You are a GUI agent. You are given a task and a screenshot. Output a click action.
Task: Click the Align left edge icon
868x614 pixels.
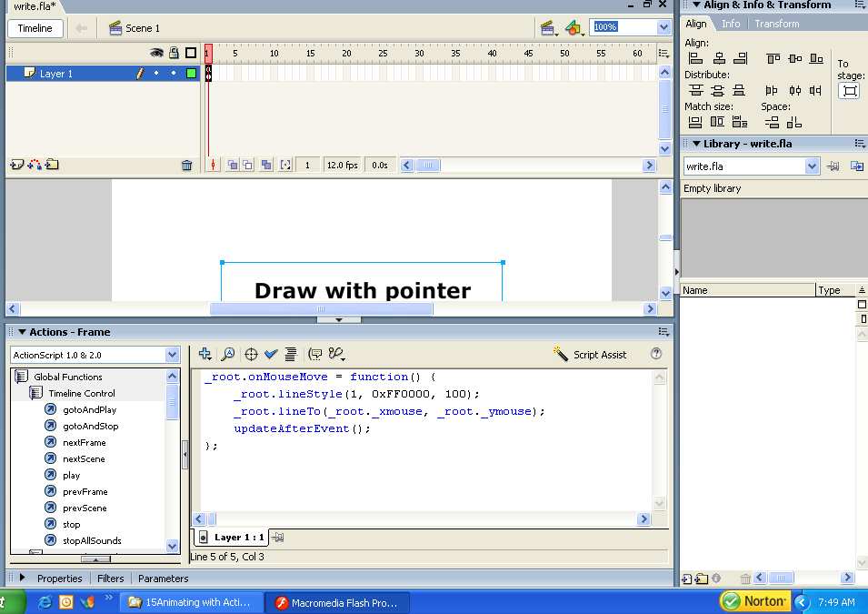695,58
